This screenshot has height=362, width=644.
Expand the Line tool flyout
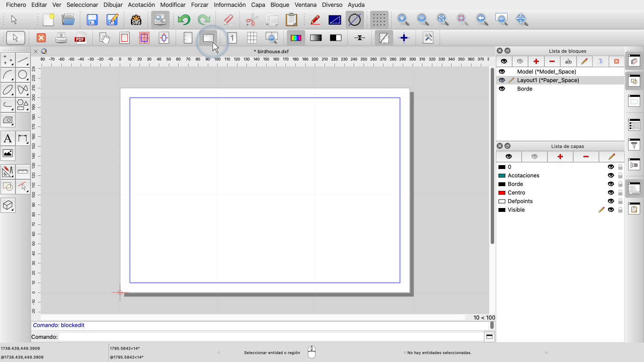[x=23, y=60]
